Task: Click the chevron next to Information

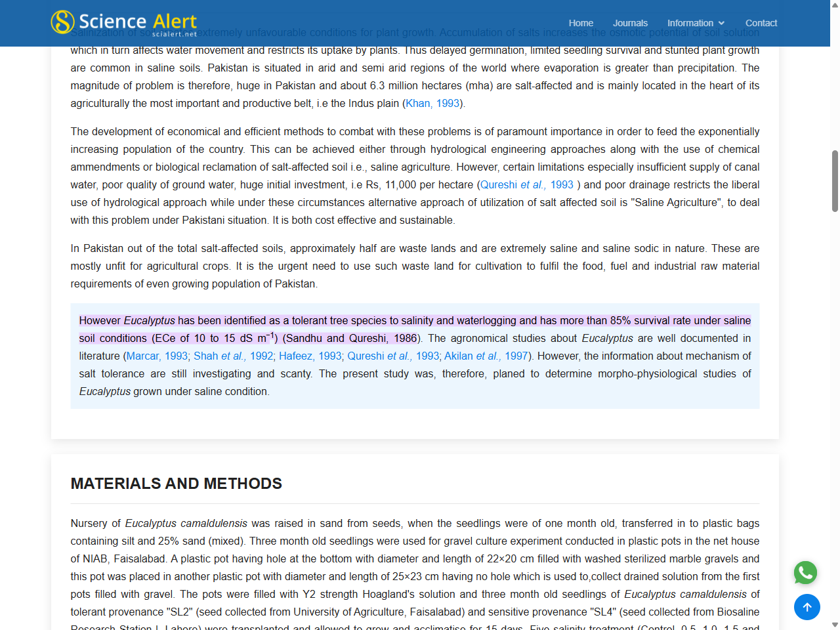Action: point(721,23)
